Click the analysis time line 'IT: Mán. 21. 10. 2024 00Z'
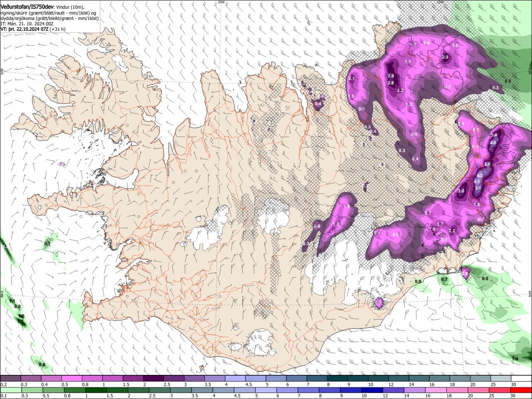Image resolution: width=532 pixels, height=399 pixels. [27, 24]
